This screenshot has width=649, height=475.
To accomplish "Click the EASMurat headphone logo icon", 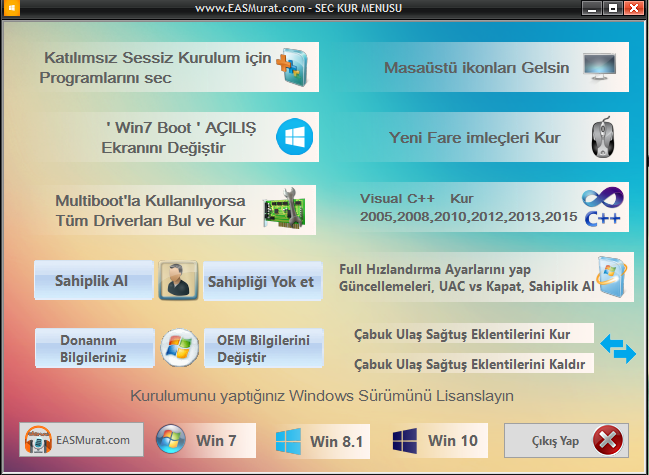I will [38, 439].
